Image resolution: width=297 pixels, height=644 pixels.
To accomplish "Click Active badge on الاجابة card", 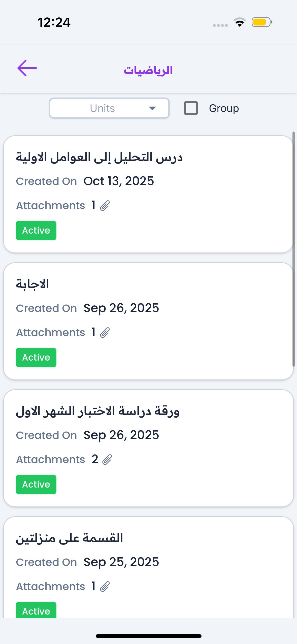I will 36,358.
